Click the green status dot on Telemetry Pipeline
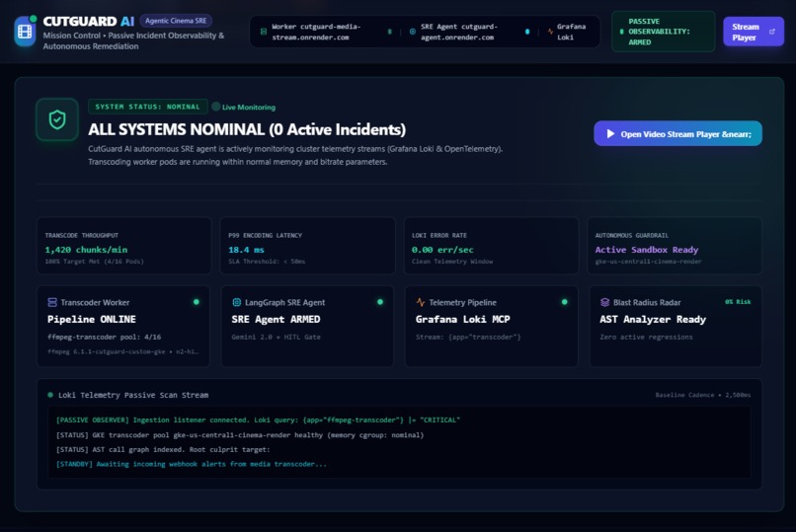This screenshot has height=532, width=796. click(564, 302)
